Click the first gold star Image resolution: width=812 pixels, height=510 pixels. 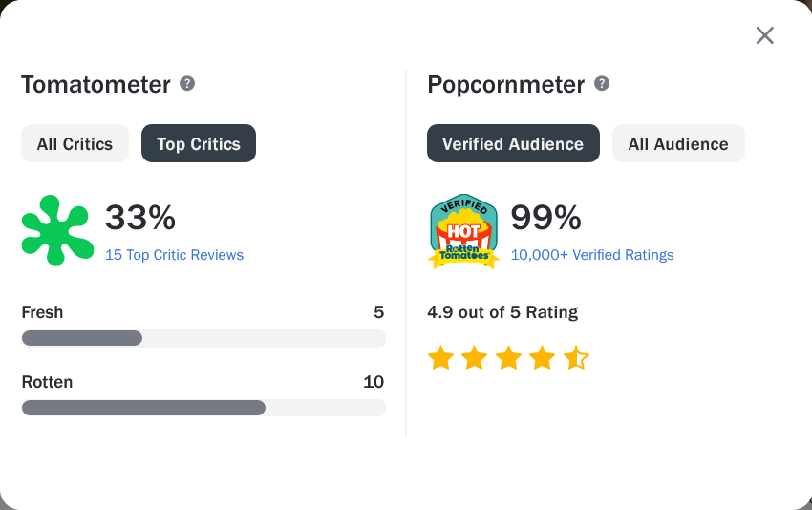pyautogui.click(x=440, y=358)
